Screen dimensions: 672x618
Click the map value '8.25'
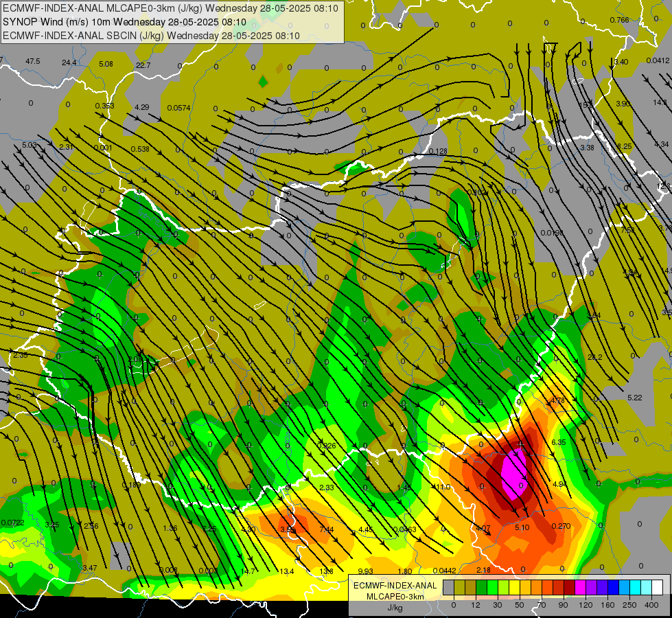(x=624, y=146)
